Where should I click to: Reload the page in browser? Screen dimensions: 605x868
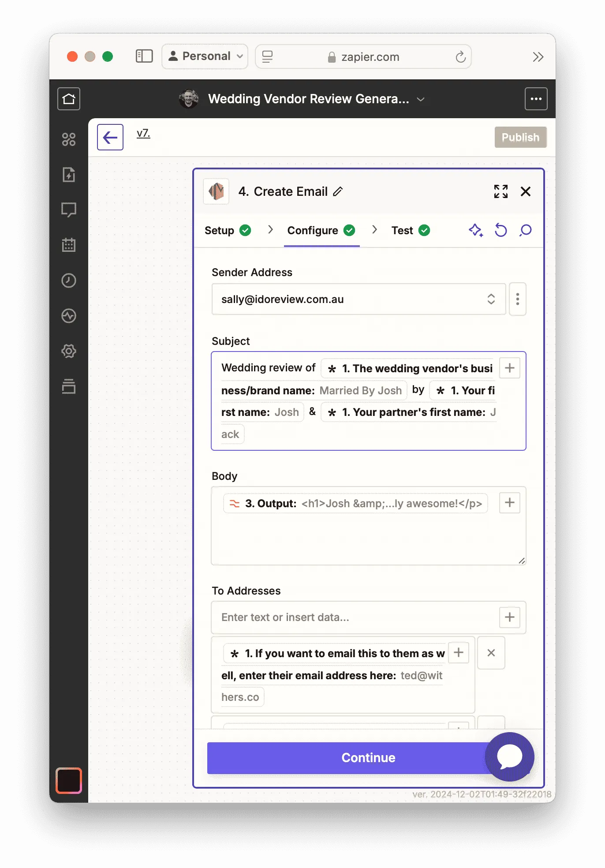tap(460, 57)
